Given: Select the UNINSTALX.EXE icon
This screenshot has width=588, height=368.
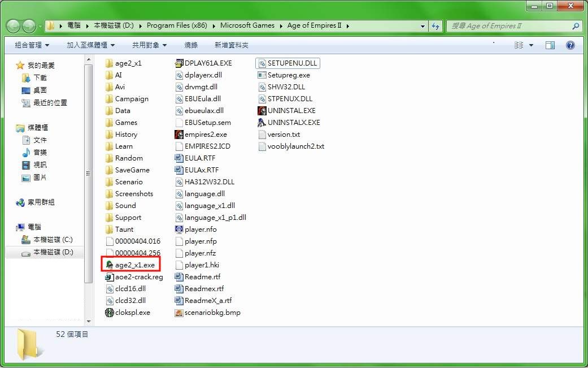Looking at the screenshot, I should (262, 122).
